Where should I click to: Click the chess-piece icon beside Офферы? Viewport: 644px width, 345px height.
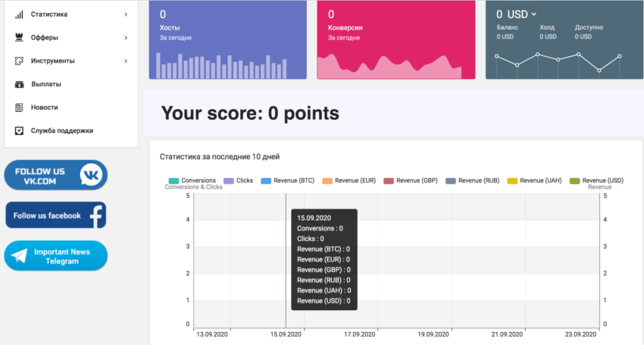click(19, 37)
